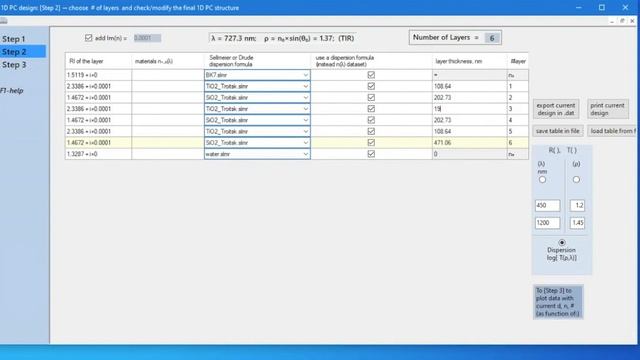640x360 pixels.
Task: Toggle the add Im(n) checkbox
Action: 89,38
